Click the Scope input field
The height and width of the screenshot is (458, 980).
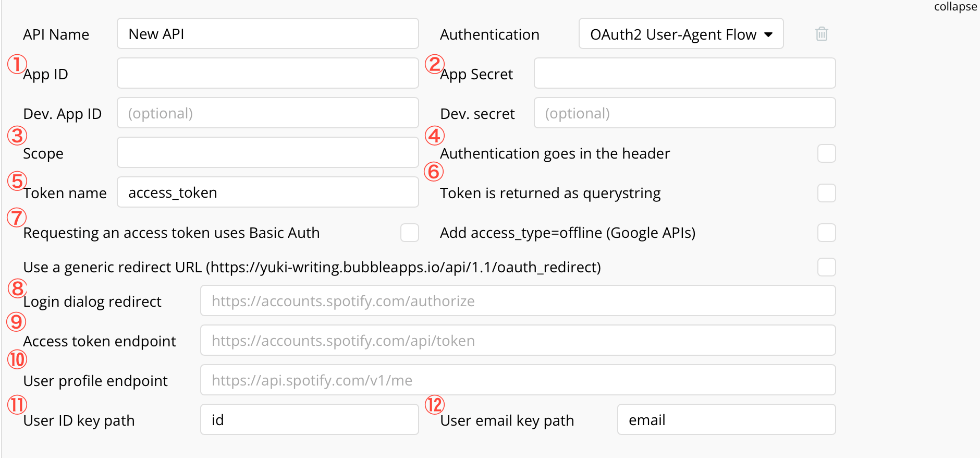pos(267,152)
